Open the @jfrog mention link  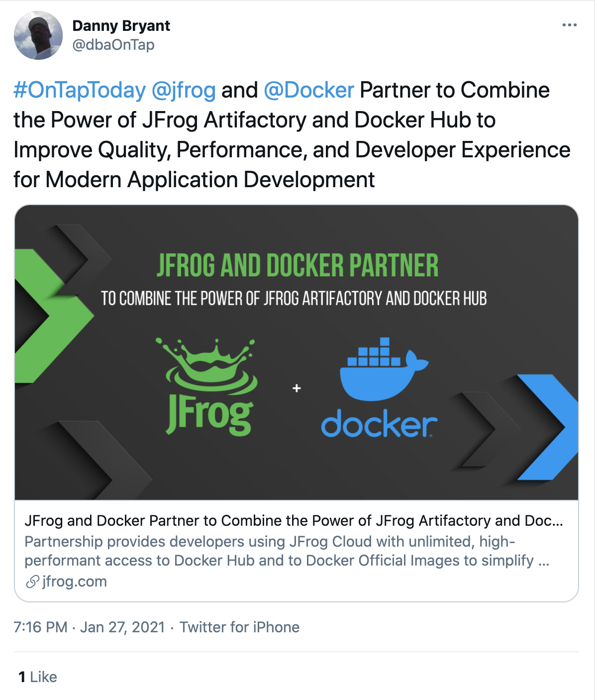point(184,91)
